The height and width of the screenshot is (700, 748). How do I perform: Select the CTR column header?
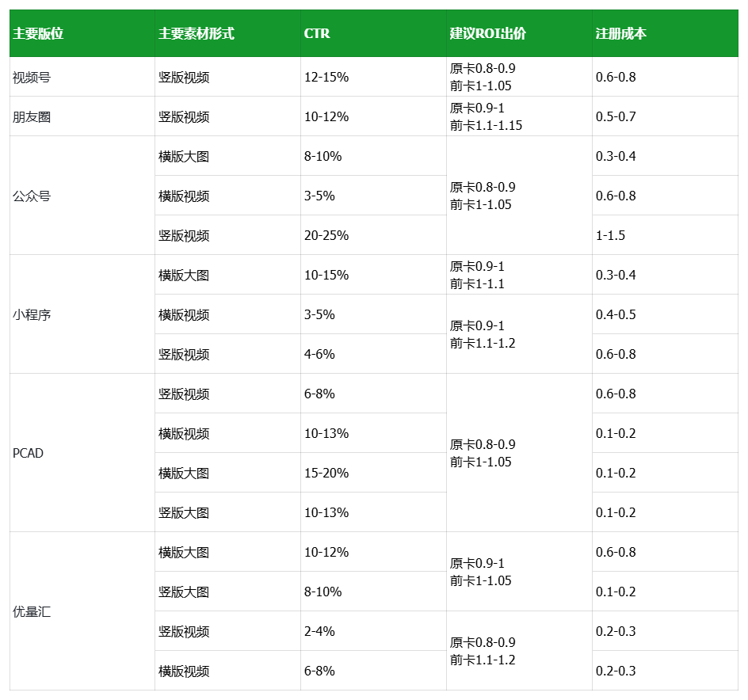pyautogui.click(x=373, y=33)
